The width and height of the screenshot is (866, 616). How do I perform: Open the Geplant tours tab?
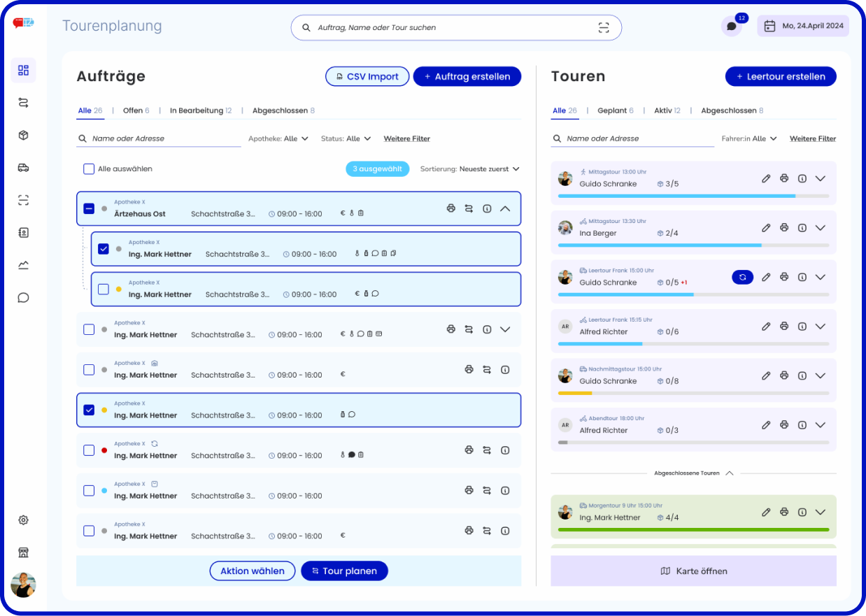point(612,110)
